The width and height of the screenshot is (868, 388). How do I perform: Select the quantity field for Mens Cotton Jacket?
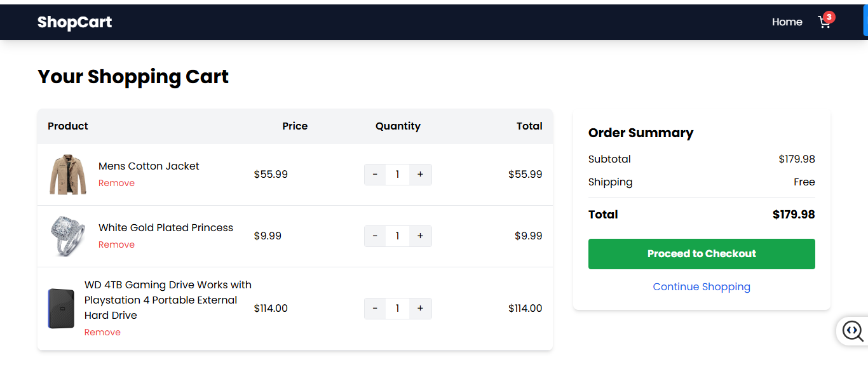coord(397,175)
